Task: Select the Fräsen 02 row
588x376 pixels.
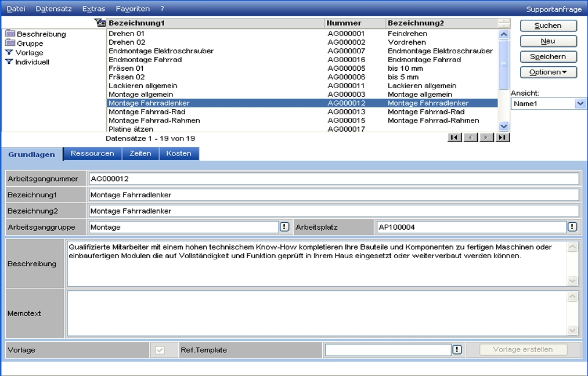Action: [x=302, y=77]
